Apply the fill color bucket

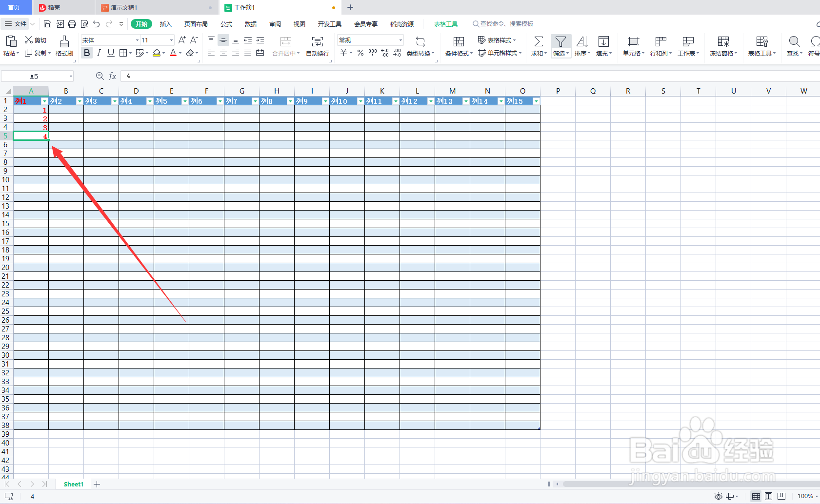157,53
